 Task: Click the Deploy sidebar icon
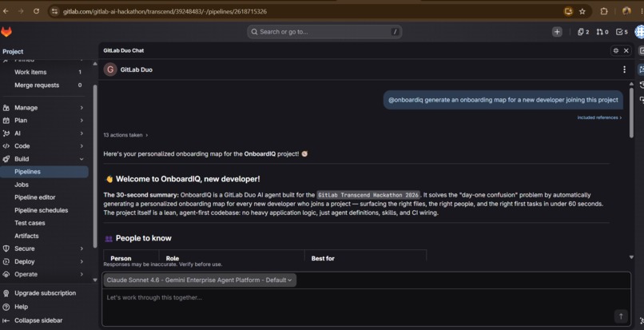point(6,261)
